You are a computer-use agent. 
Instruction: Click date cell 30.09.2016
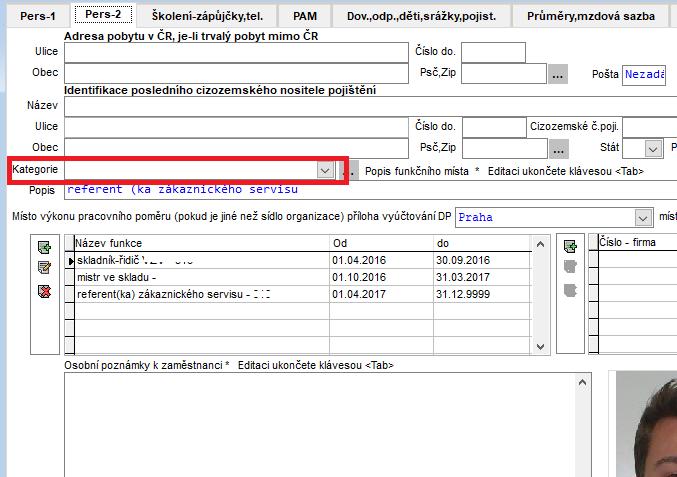[x=482, y=260]
